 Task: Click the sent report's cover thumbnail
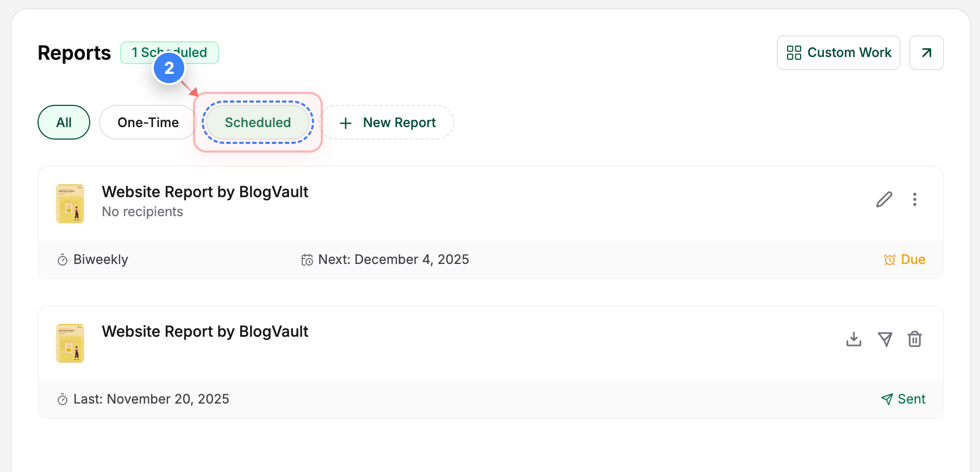(70, 343)
